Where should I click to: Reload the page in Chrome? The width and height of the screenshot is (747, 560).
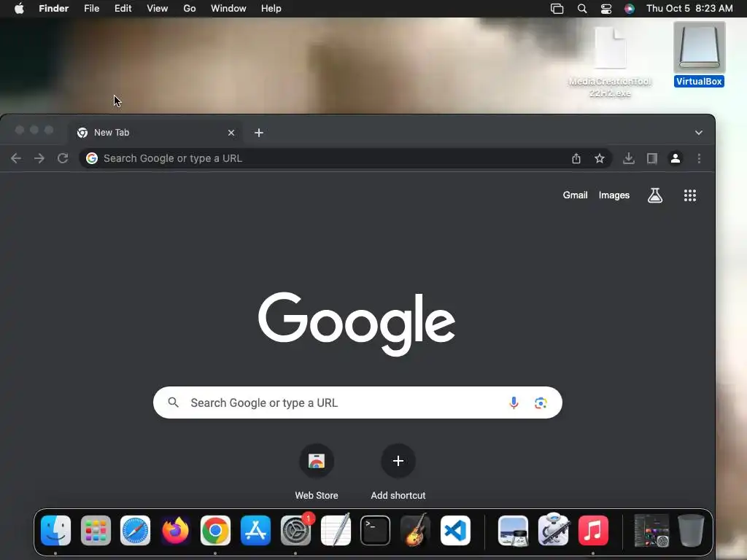click(63, 158)
